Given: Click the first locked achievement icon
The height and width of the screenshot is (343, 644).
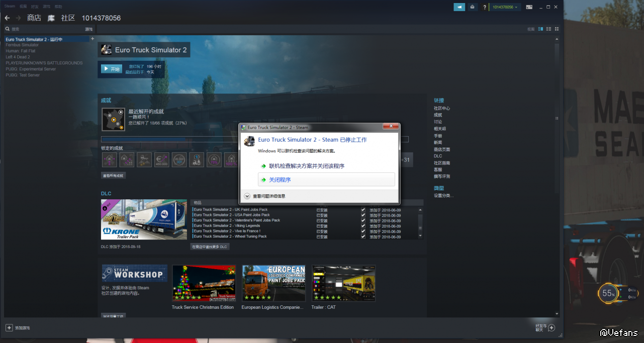Looking at the screenshot, I should pyautogui.click(x=109, y=160).
